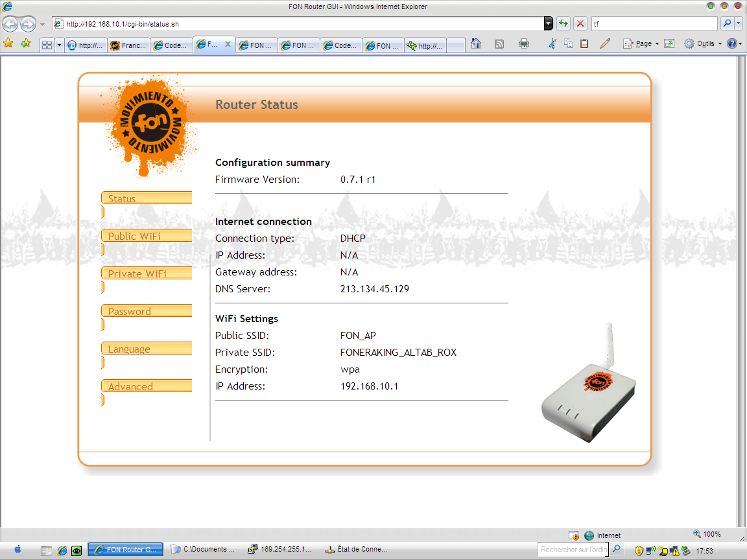Click the Internet security zone indicator
This screenshot has width=747, height=560.
pos(602,535)
